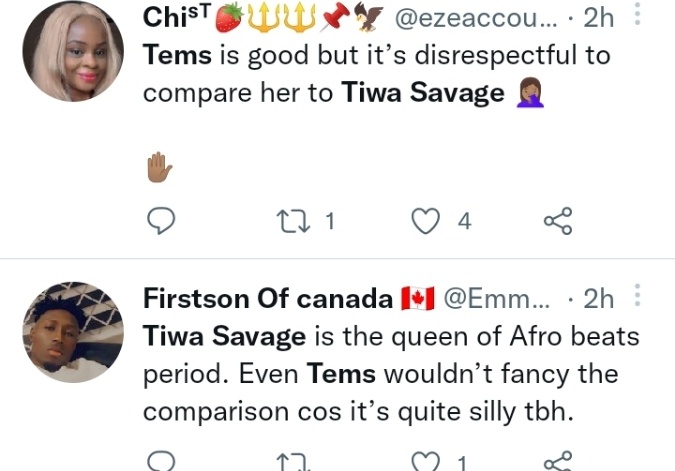Viewport: 675px width, 471px height.
Task: Retweet the Chi tweet
Action: coord(293,220)
